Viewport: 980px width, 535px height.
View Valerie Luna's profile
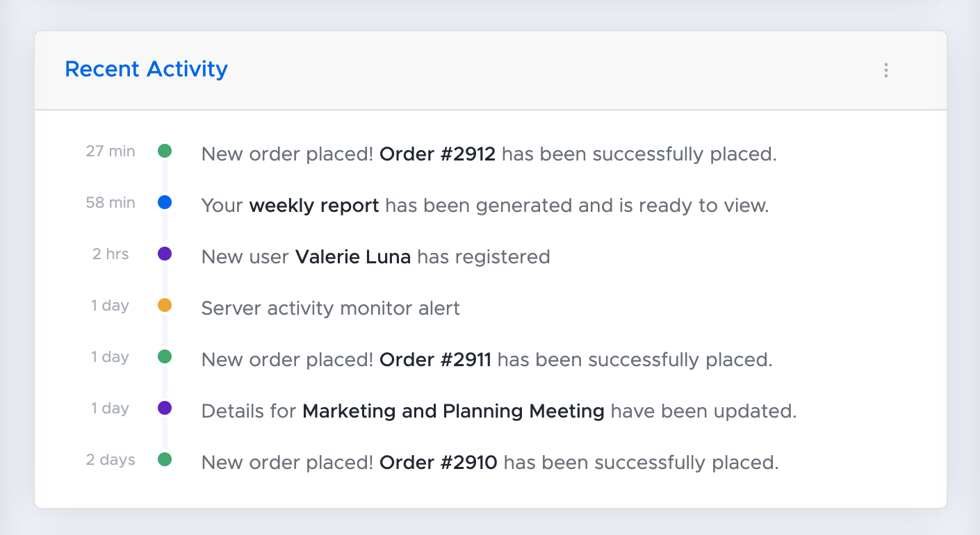pyautogui.click(x=353, y=256)
